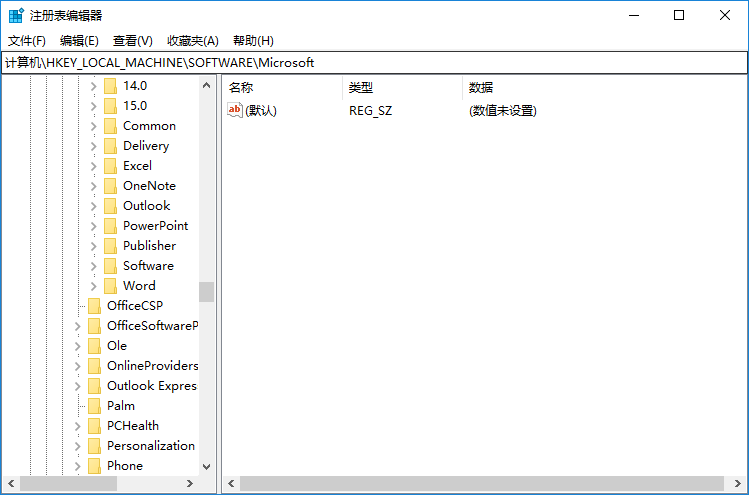Image resolution: width=749 pixels, height=495 pixels.
Task: Expand the Delivery key chevron
Action: click(x=94, y=147)
